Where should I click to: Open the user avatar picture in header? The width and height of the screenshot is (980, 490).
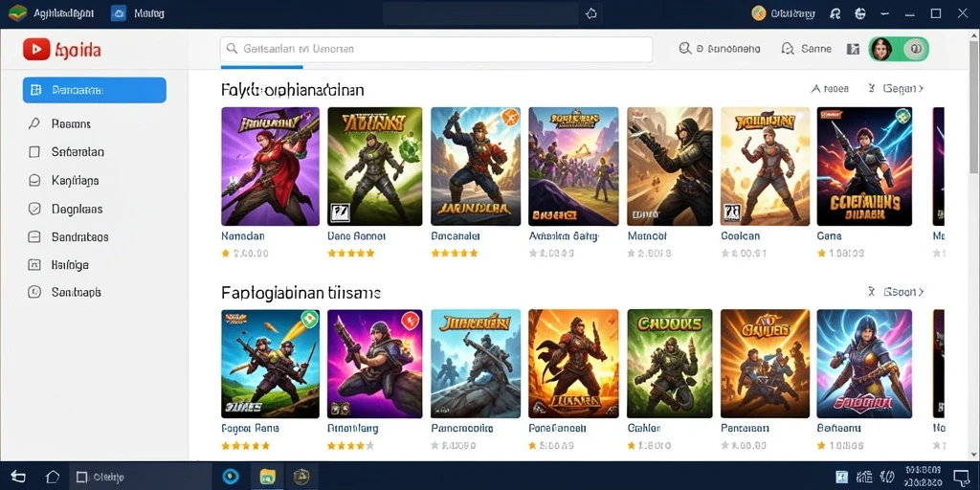tap(880, 49)
